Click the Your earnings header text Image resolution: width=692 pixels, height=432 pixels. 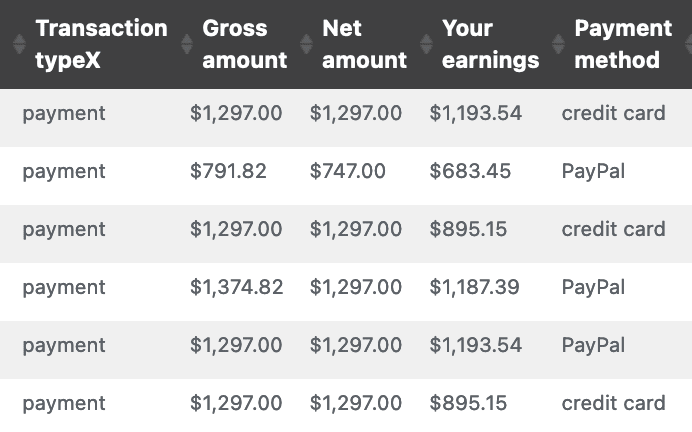click(x=490, y=44)
